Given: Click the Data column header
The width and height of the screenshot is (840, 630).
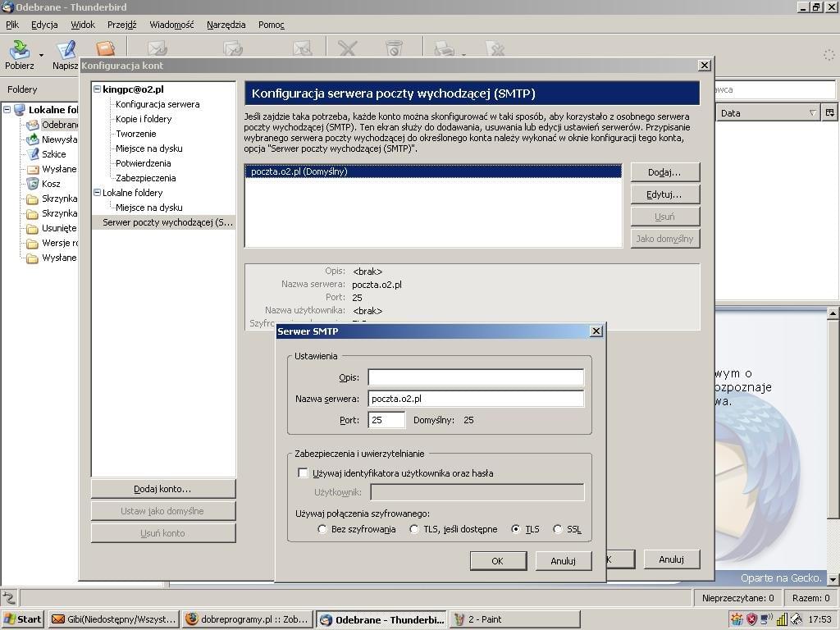Looking at the screenshot, I should [767, 113].
